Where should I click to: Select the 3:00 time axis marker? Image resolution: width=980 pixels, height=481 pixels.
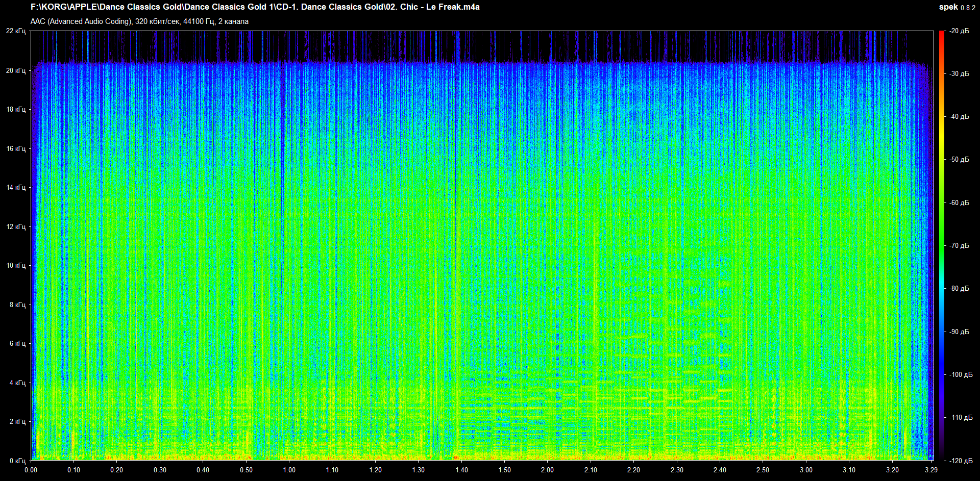point(806,470)
